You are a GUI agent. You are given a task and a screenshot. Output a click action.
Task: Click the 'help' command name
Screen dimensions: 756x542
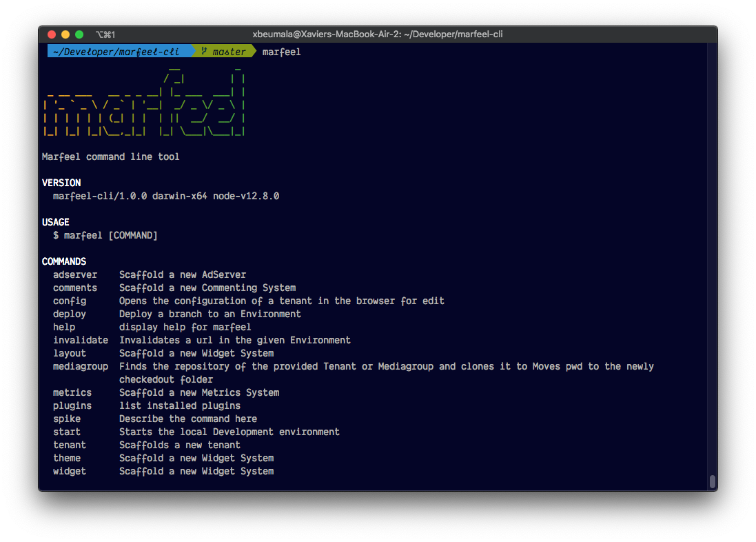64,328
